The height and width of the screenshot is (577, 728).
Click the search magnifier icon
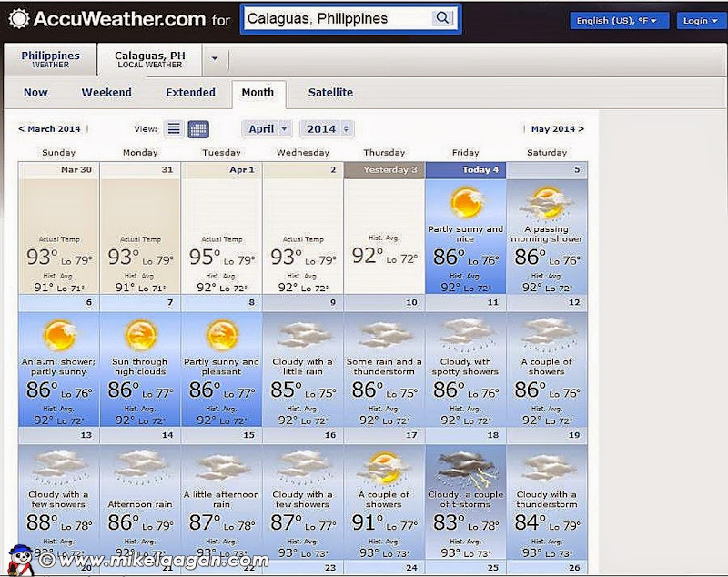(442, 18)
